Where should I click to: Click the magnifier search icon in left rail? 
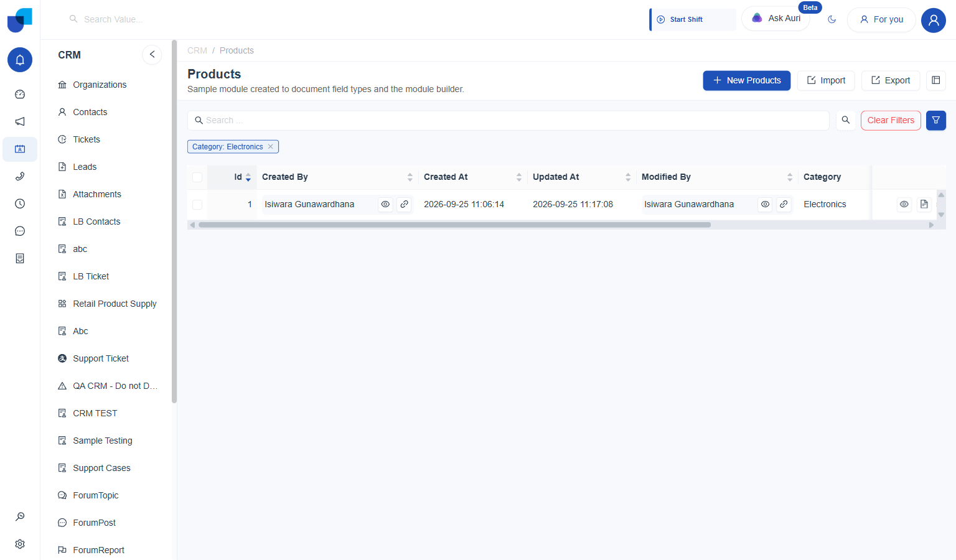pos(20,516)
